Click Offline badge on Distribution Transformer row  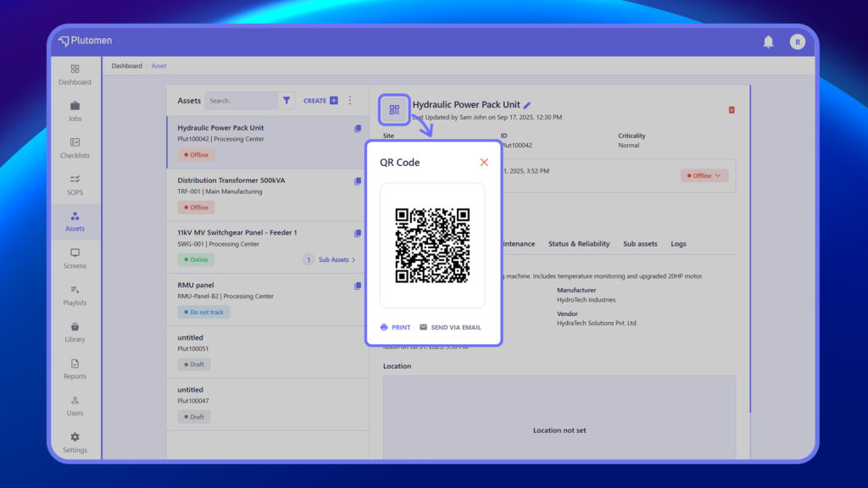point(196,208)
